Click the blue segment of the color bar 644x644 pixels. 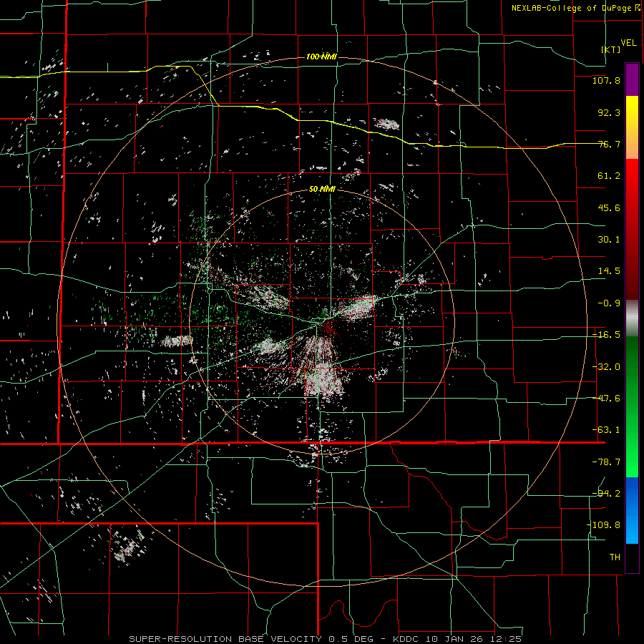632,510
